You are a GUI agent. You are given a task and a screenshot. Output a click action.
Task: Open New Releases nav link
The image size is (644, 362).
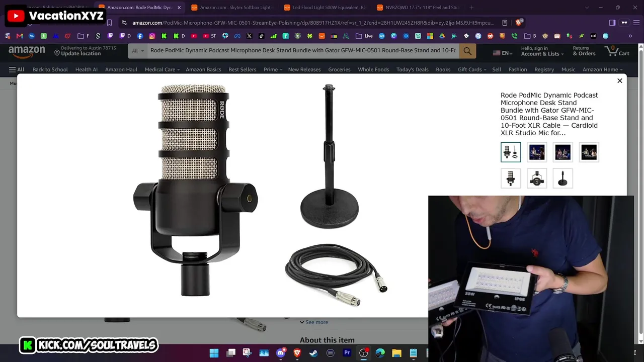[x=304, y=69]
